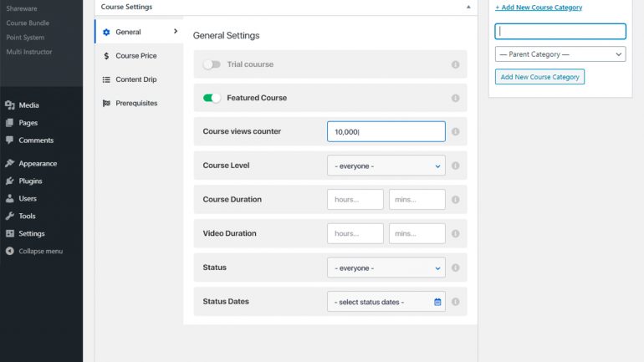
Task: Click the Media sidebar icon
Action: (x=10, y=105)
